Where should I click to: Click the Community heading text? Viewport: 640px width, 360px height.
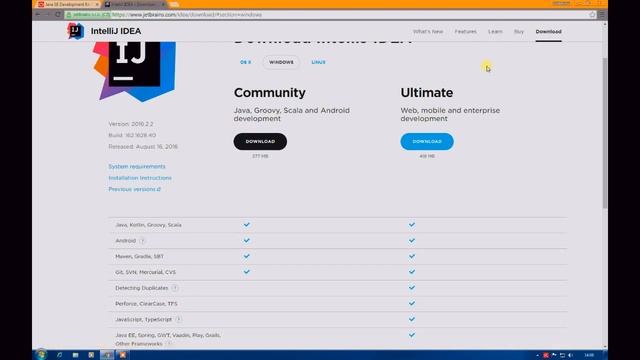(x=269, y=93)
